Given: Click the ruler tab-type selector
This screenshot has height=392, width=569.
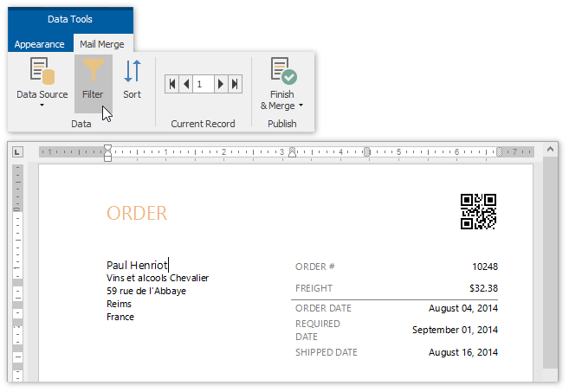Looking at the screenshot, I should coord(17,153).
